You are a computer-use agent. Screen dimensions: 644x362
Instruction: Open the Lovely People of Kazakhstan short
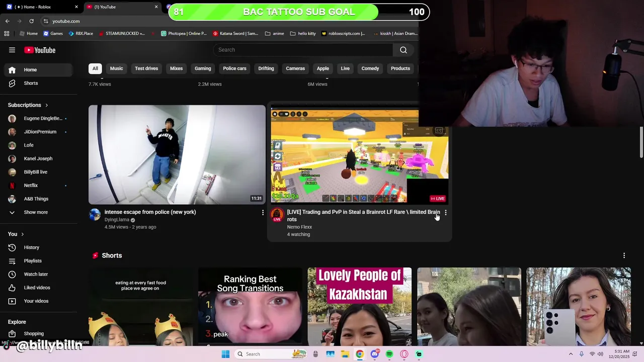[359, 306]
